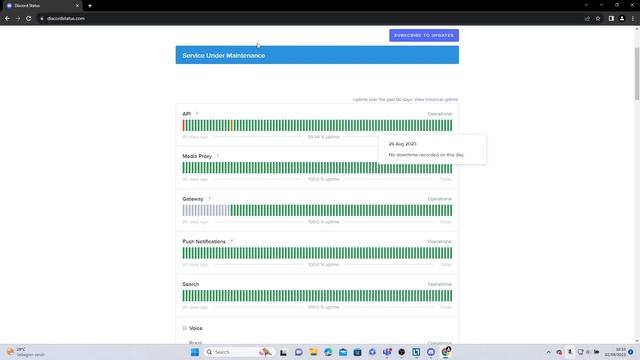Close the Discord Status tab
The width and height of the screenshot is (640, 360).
pos(77,6)
